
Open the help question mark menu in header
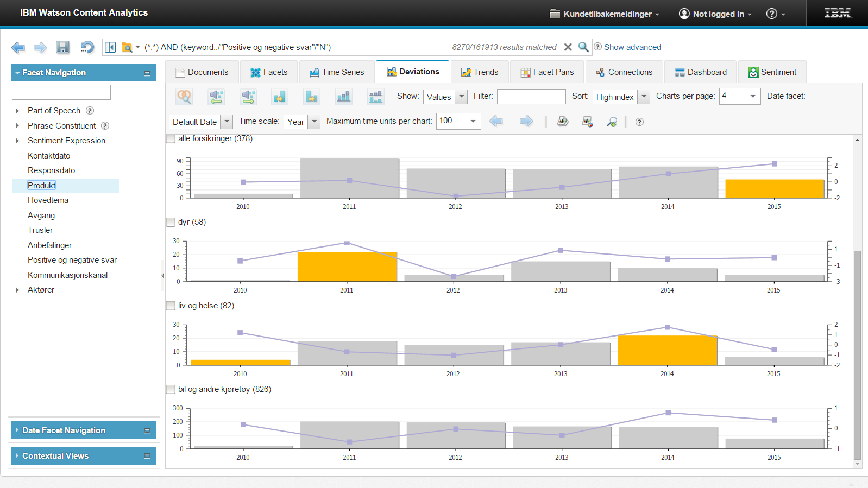pyautogui.click(x=776, y=14)
